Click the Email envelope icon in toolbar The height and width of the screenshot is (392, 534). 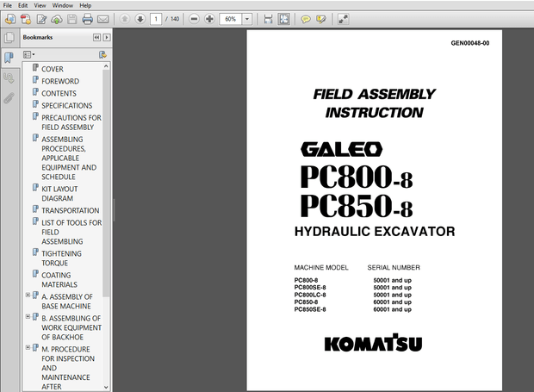(102, 19)
